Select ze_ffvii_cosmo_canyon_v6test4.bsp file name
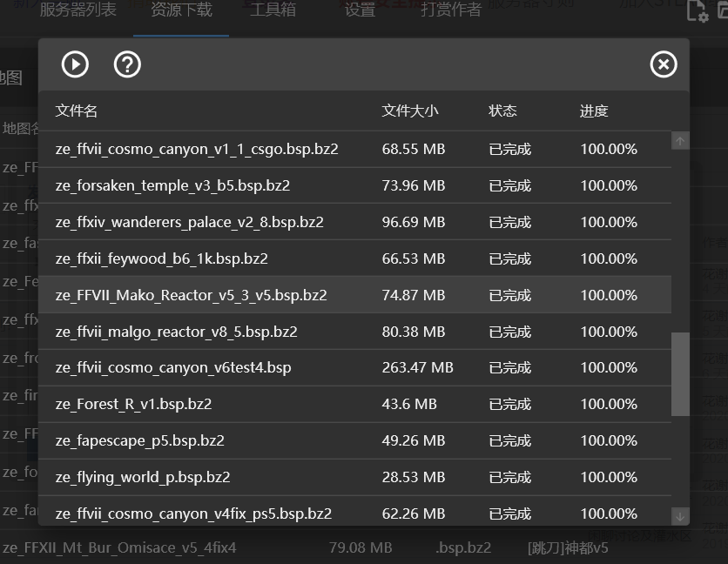The image size is (728, 564). click(x=173, y=367)
